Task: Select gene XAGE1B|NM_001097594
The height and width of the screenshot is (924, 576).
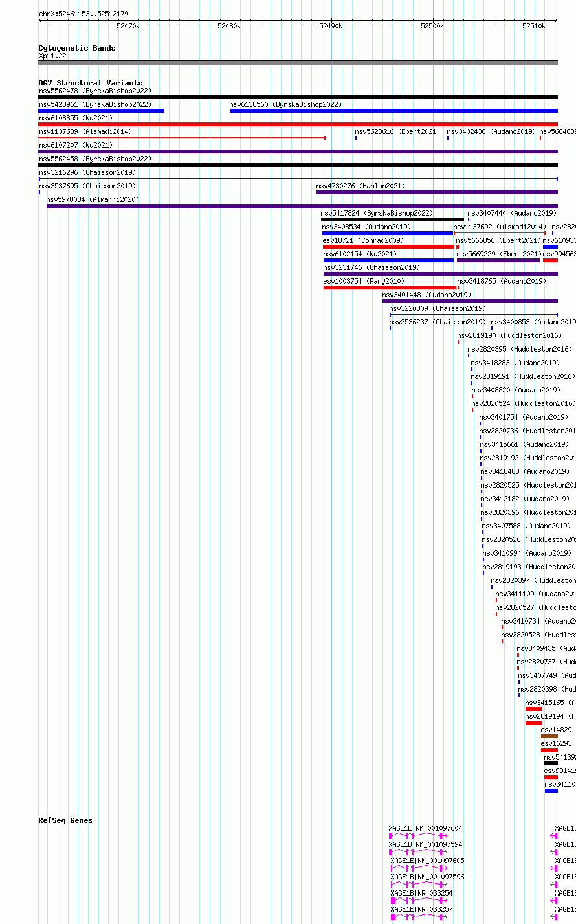Action: [425, 844]
